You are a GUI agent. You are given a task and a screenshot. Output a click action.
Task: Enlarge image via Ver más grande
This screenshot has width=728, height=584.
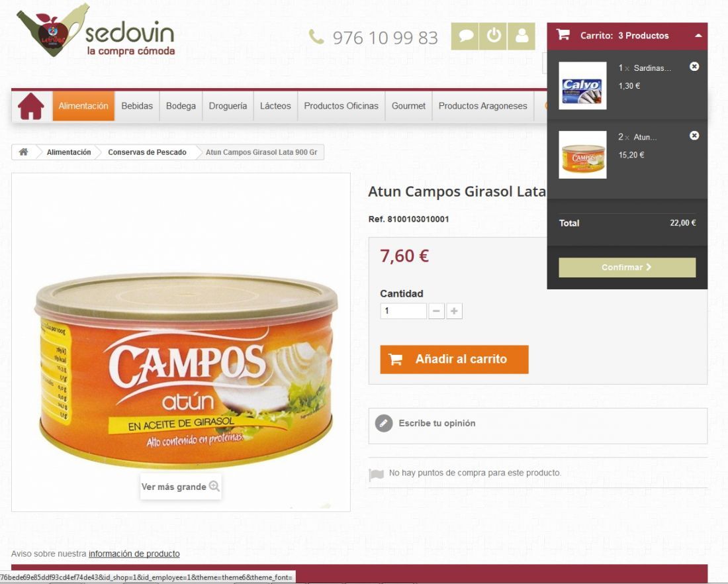pos(181,487)
